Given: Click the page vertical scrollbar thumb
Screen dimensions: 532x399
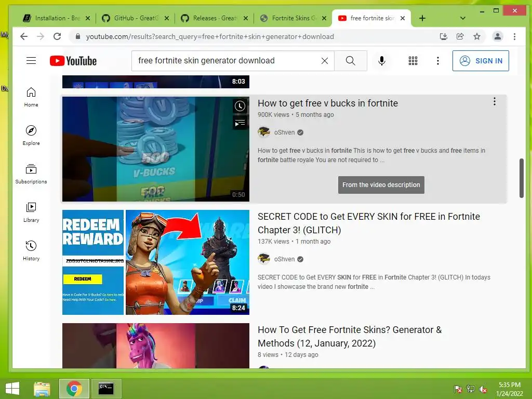Looking at the screenshot, I should 522,178.
